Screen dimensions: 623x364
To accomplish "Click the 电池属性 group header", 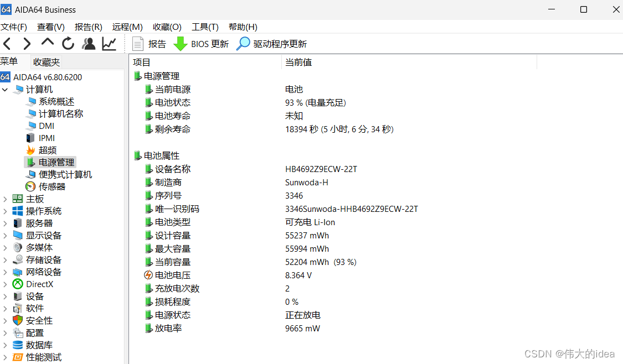I will [x=157, y=156].
